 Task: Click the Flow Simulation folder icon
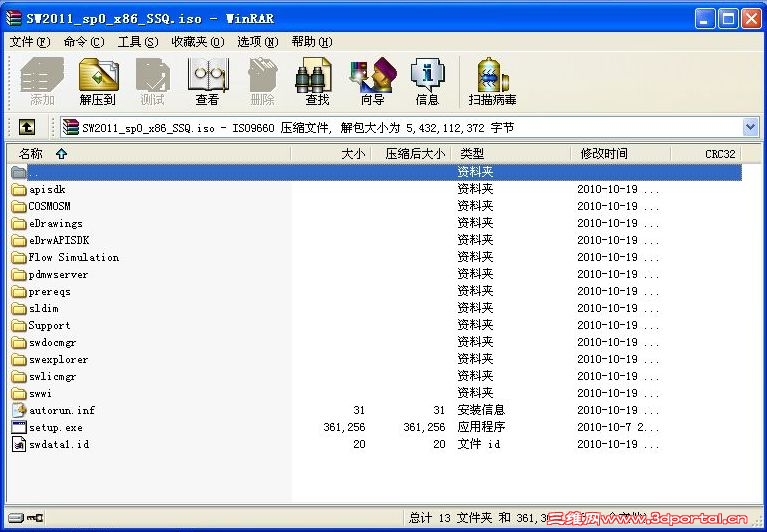(19, 257)
